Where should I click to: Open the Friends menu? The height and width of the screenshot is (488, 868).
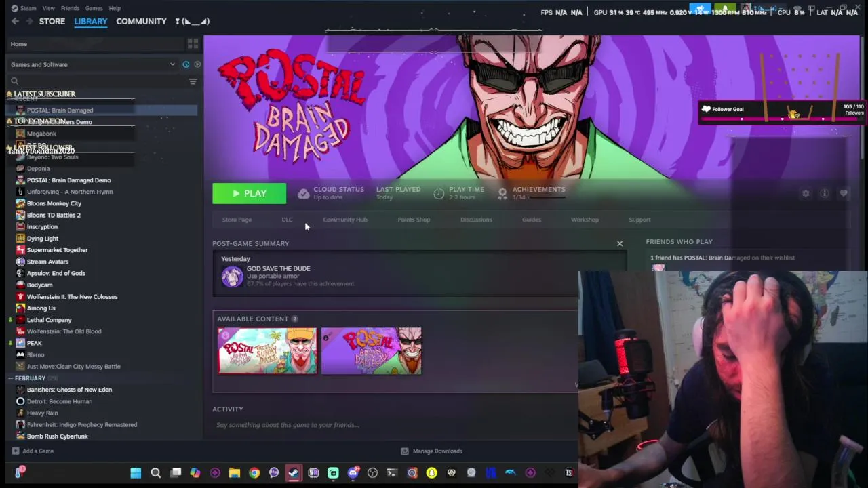[x=70, y=8]
